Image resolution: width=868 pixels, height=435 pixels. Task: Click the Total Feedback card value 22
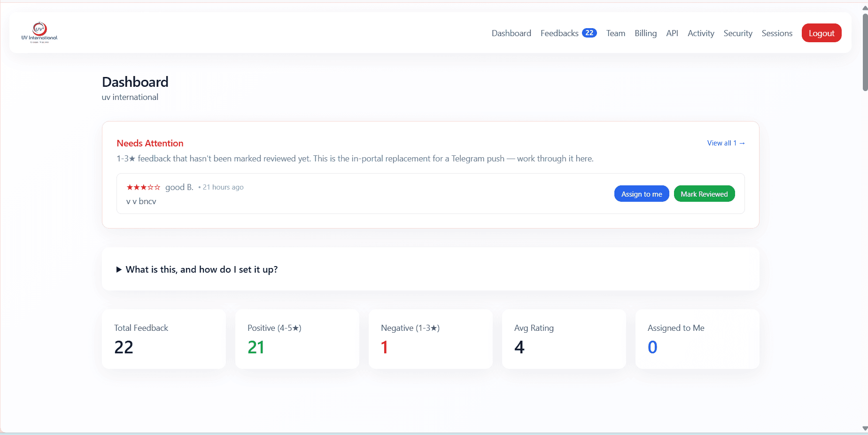[124, 347]
